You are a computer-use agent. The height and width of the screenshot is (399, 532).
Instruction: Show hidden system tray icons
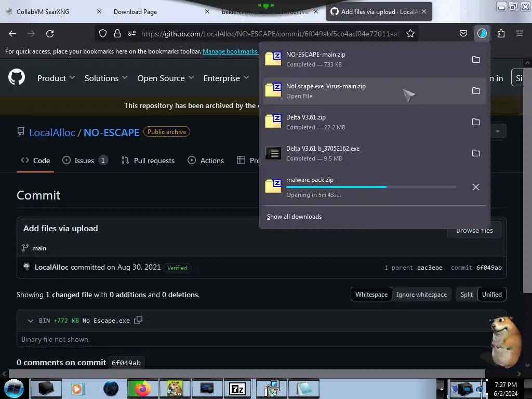[442, 389]
